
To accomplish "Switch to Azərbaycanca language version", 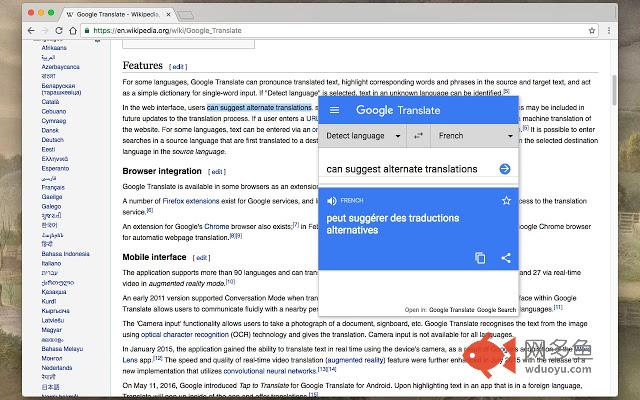I will coord(60,67).
